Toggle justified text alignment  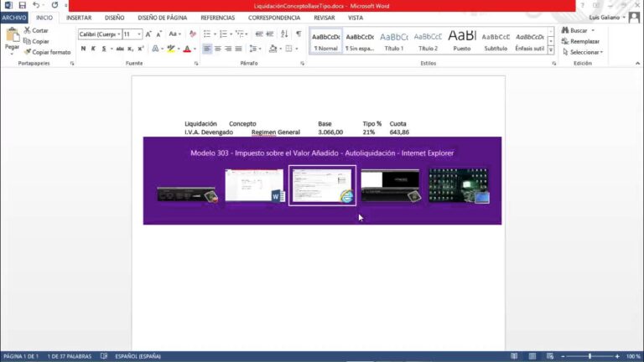238,49
